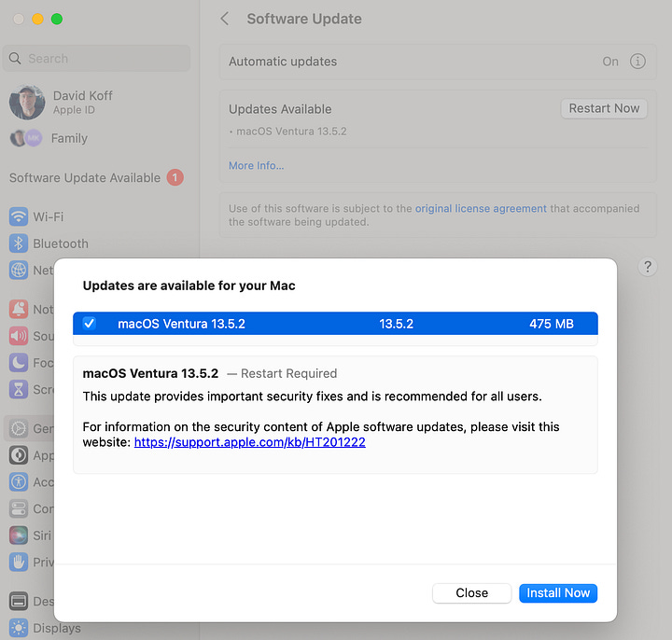Click the Wi-Fi sidebar icon
Viewport: 672px width, 640px height.
click(19, 216)
